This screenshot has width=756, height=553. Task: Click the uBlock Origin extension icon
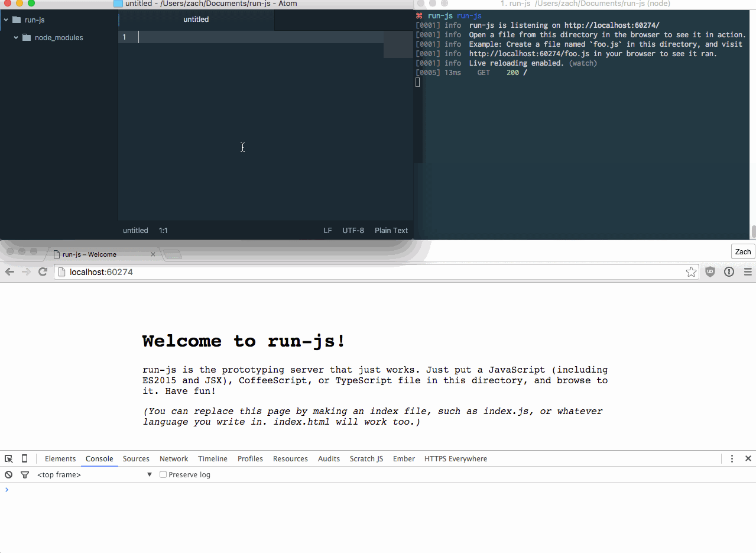click(710, 271)
